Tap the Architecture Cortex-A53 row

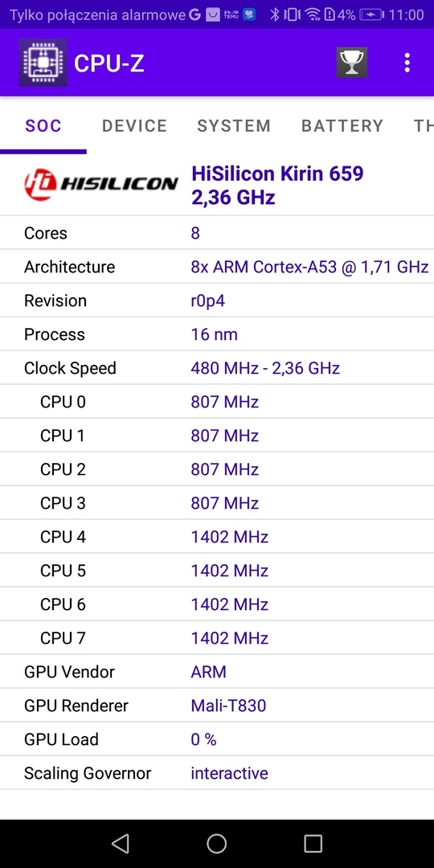[x=217, y=266]
